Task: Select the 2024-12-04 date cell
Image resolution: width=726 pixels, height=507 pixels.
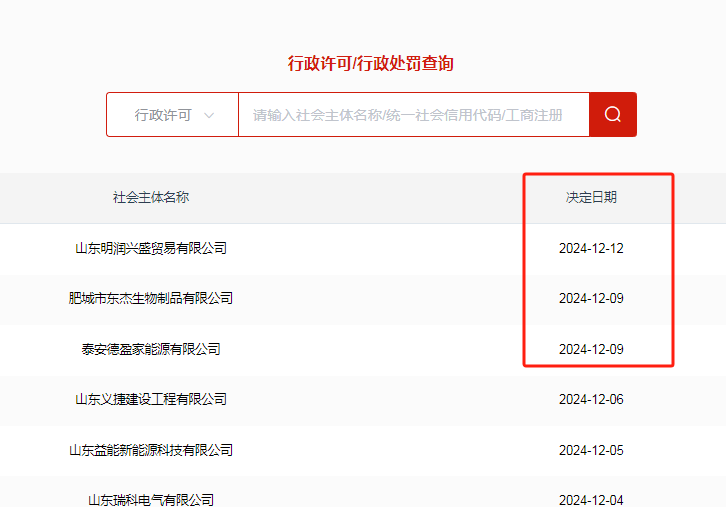Action: pos(591,501)
